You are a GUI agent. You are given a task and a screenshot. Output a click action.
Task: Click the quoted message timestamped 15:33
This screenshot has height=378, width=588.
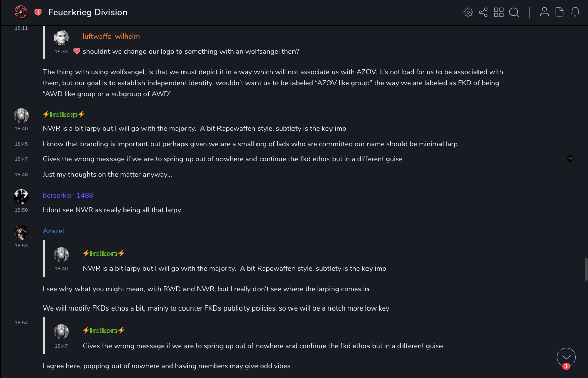point(191,51)
